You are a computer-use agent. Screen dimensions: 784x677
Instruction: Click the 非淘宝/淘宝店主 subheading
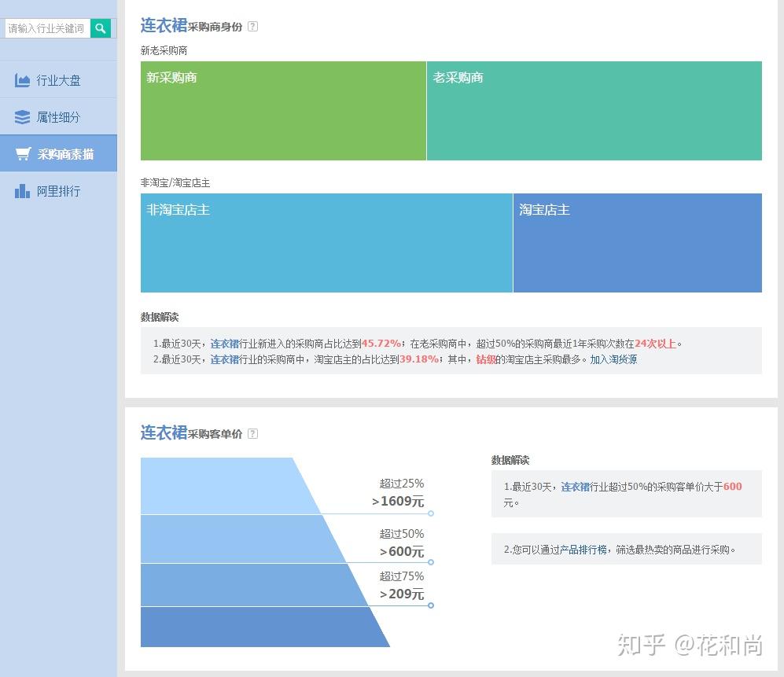coord(175,183)
